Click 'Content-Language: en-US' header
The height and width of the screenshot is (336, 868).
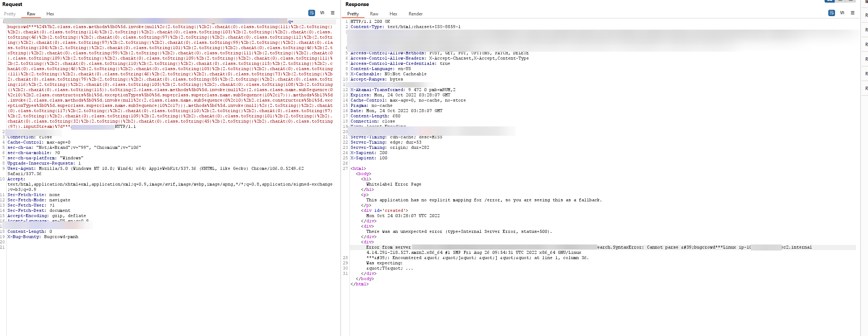coord(381,69)
